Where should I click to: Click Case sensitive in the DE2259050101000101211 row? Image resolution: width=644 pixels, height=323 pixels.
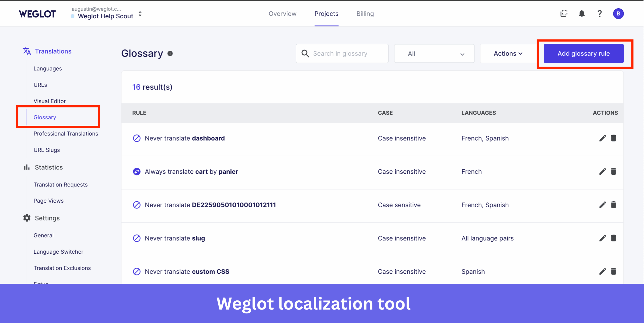click(x=399, y=205)
